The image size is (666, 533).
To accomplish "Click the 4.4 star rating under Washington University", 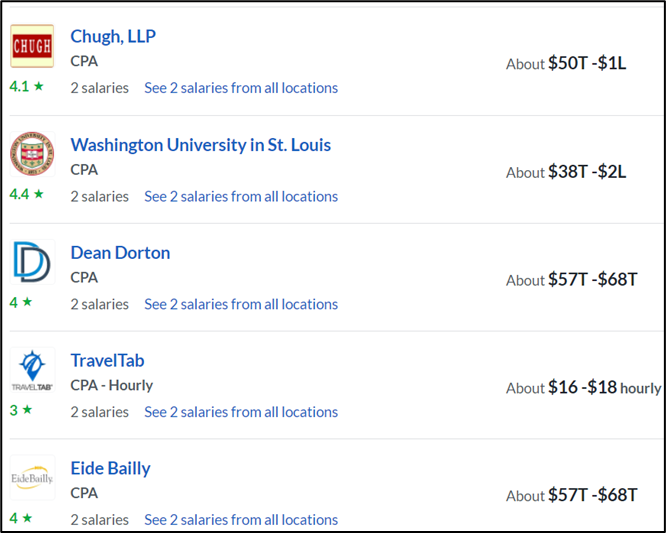I will coord(26,195).
